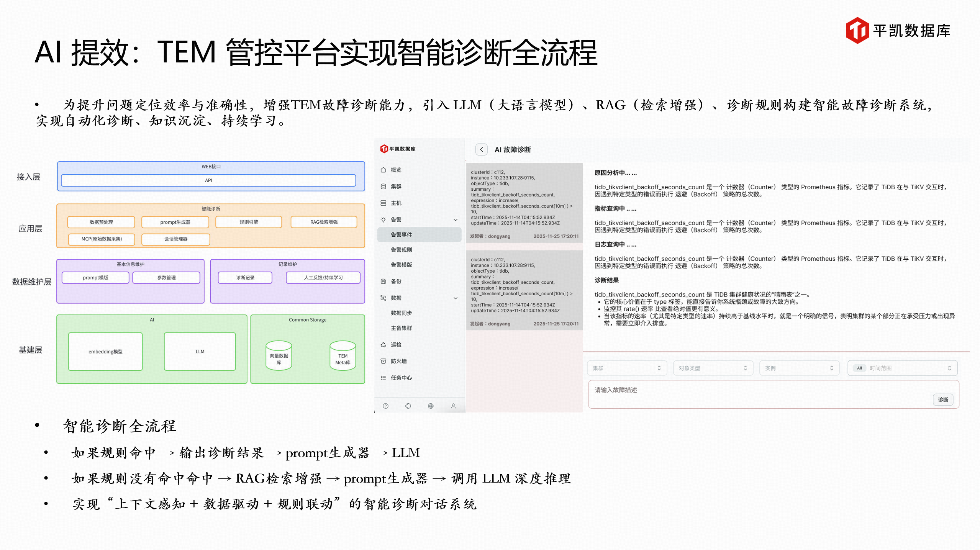Select 告警规则 menu item
This screenshot has width=980, height=550.
coord(401,249)
